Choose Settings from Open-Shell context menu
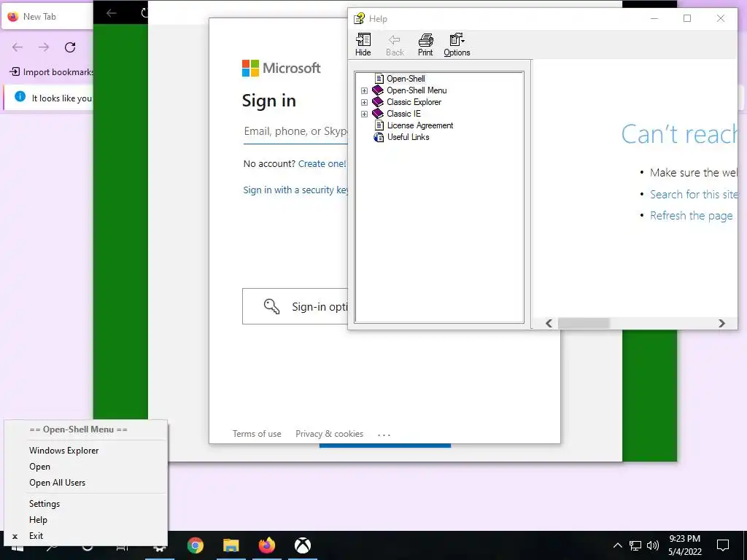 tap(86, 504)
